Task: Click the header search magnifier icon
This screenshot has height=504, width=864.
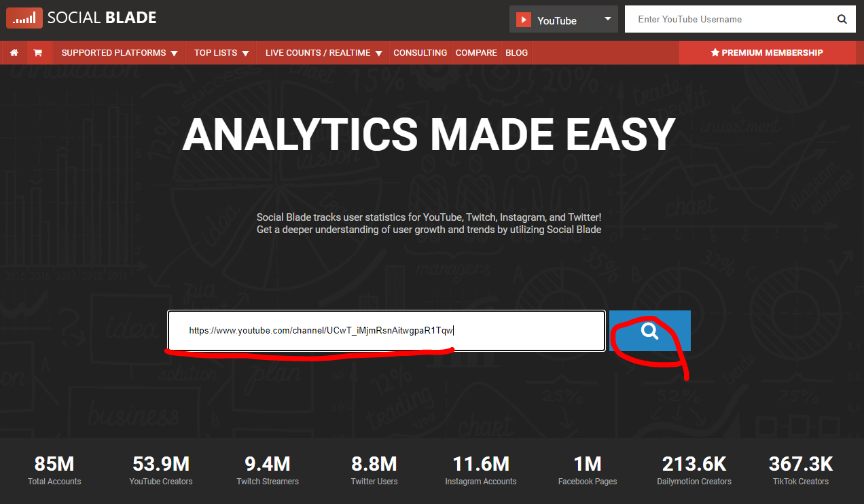Action: click(x=842, y=20)
